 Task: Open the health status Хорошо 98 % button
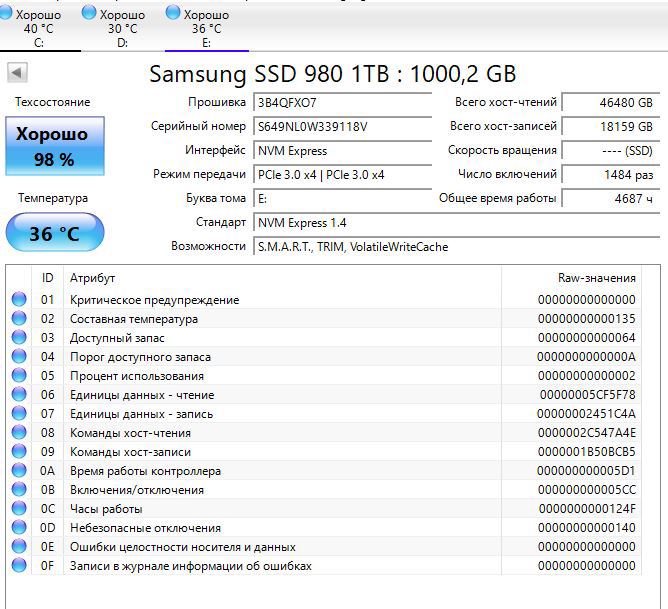click(x=55, y=146)
